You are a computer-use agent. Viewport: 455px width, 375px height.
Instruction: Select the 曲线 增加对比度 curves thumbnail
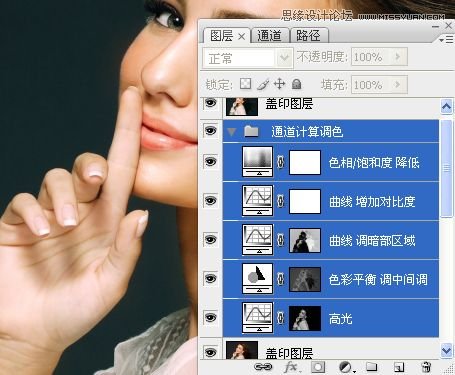[257, 201]
